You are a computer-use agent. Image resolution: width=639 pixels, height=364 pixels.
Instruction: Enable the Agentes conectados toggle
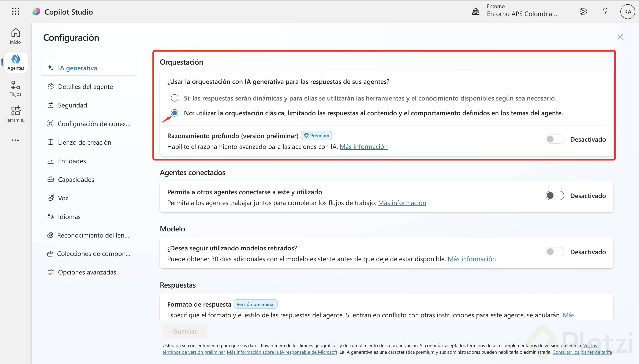click(555, 196)
